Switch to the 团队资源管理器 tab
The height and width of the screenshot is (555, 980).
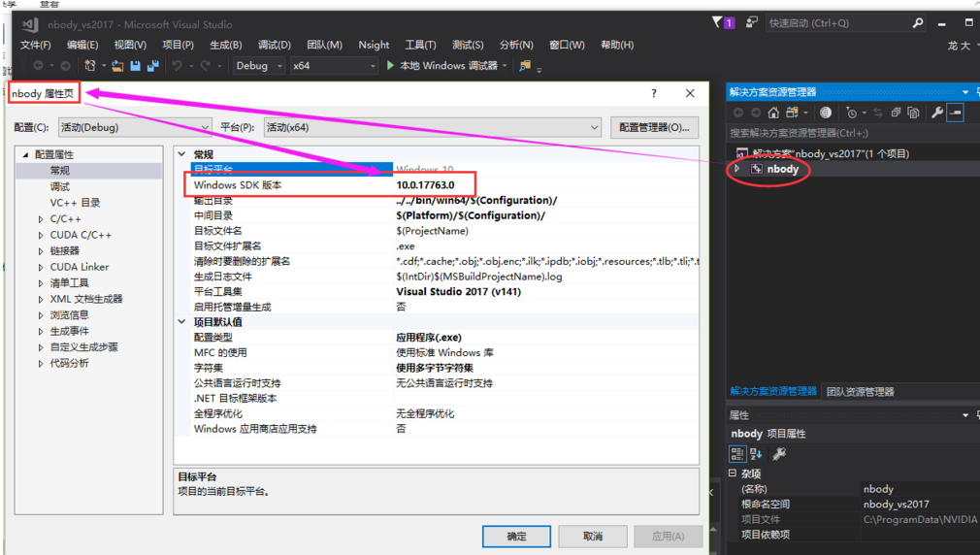(860, 392)
